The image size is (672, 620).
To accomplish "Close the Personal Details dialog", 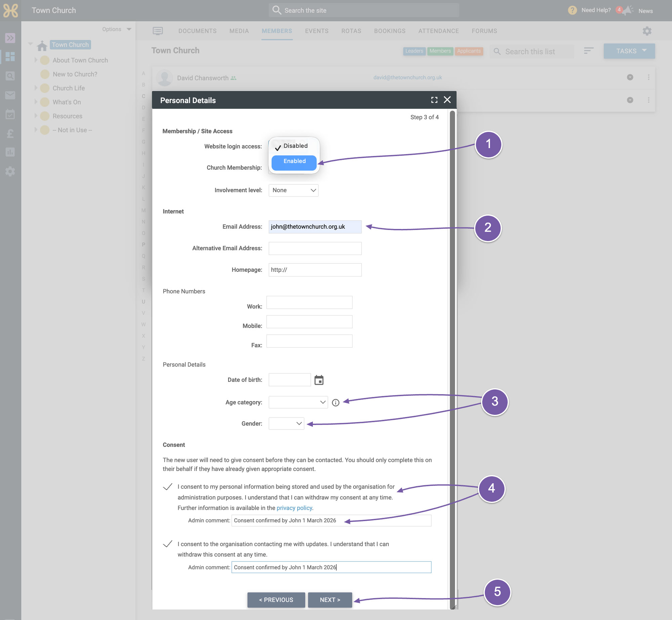I will [447, 100].
